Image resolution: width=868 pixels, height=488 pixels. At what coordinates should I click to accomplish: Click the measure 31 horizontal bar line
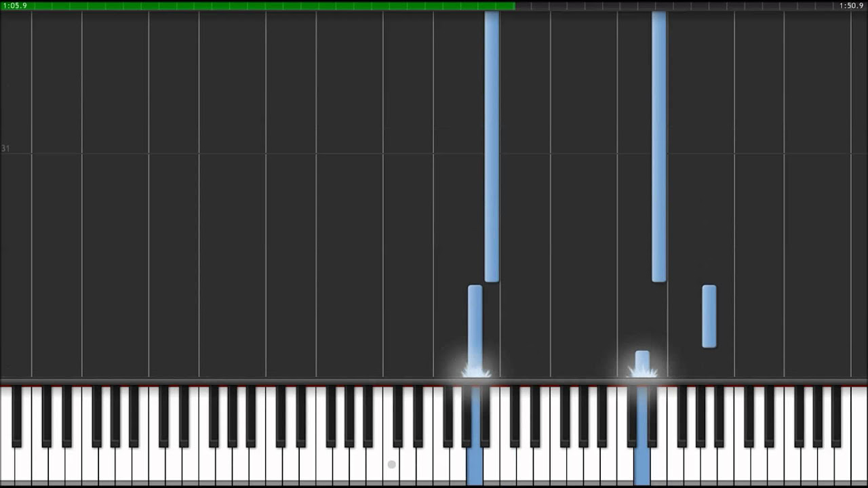tap(434, 154)
